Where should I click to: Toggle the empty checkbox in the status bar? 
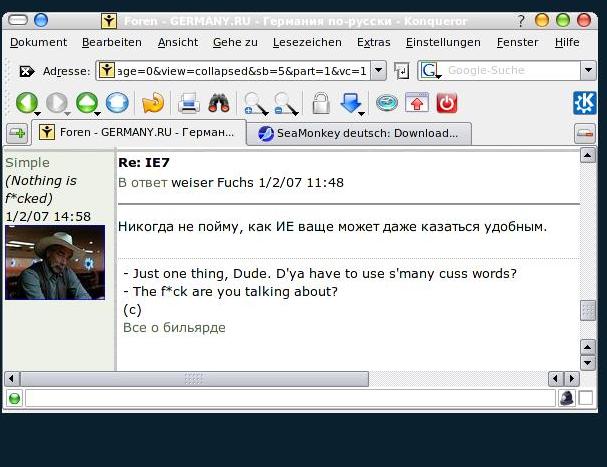(x=585, y=398)
